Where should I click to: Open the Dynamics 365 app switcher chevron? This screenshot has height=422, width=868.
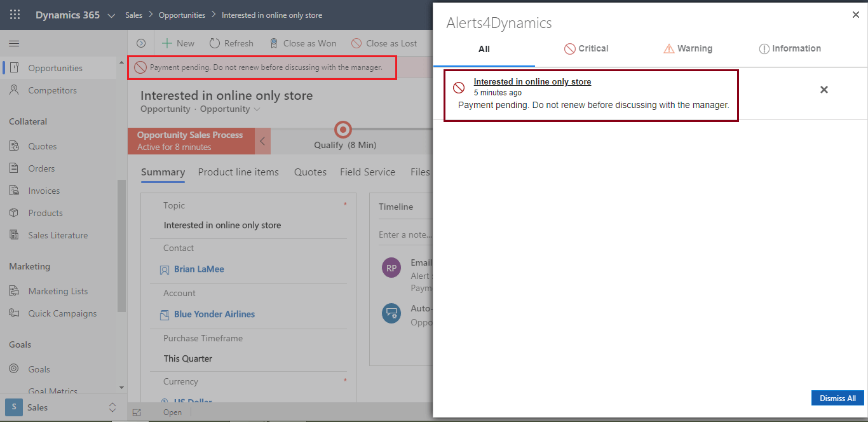(x=111, y=14)
